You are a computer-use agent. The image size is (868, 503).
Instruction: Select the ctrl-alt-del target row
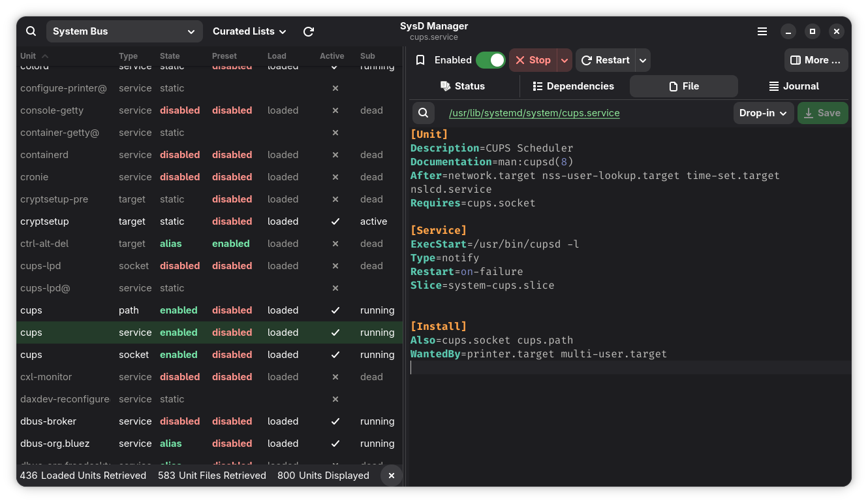[209, 244]
